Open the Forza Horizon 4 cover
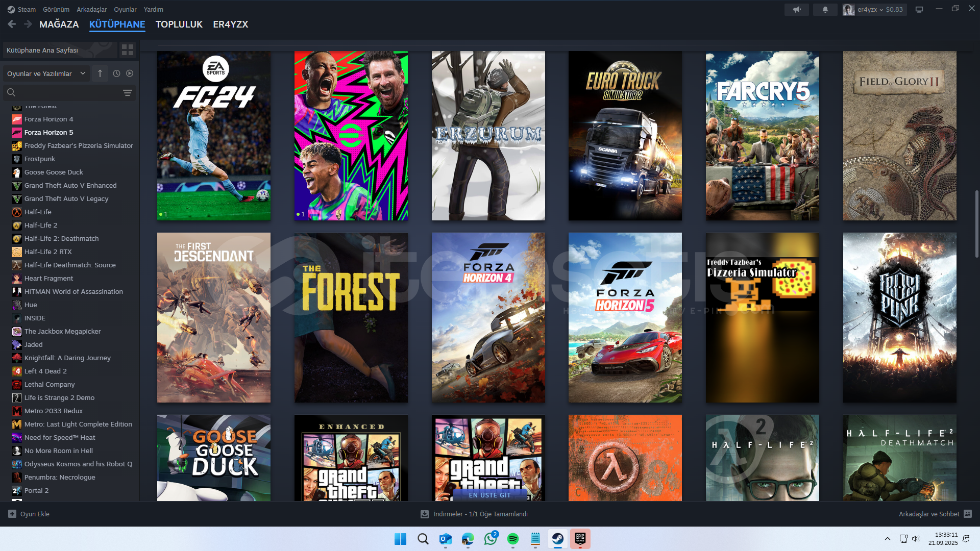This screenshot has height=551, width=980. [x=488, y=317]
